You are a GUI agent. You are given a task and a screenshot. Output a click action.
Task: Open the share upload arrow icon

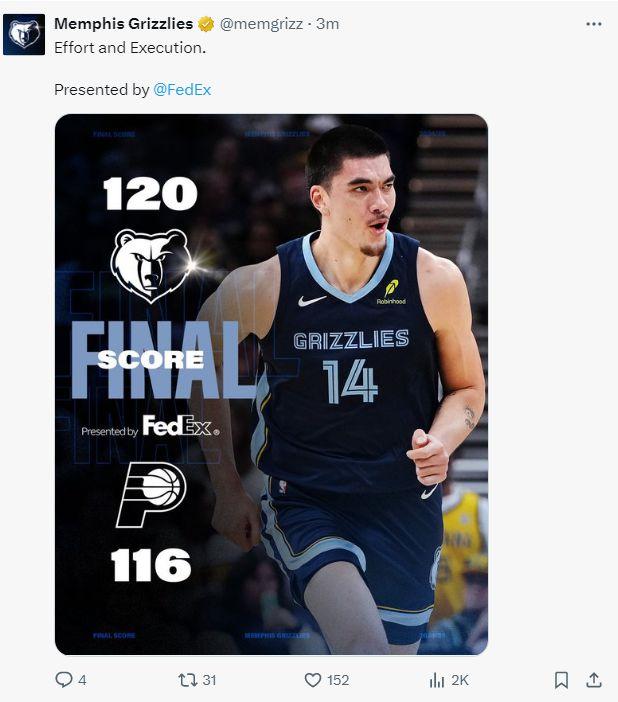tap(594, 680)
